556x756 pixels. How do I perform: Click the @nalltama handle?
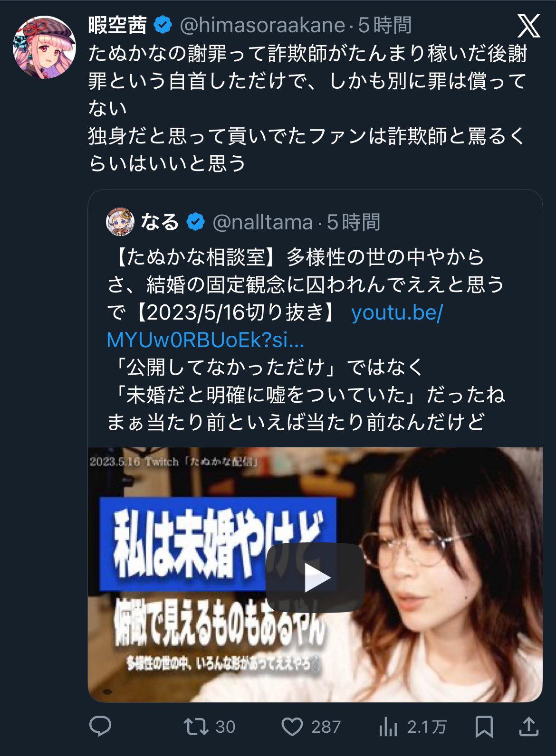click(263, 222)
